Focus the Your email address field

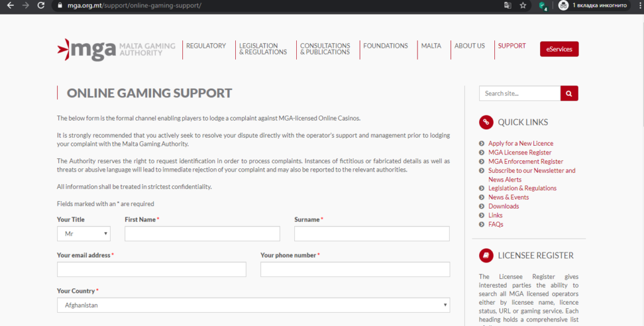(151, 269)
